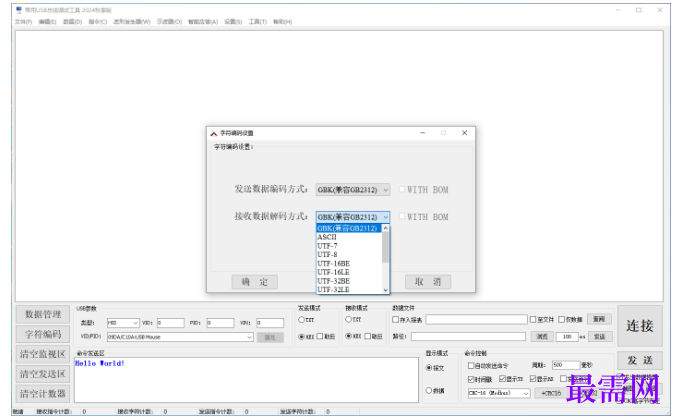Screen dimensions: 678x420
Task: Click the large 发 送 button
Action: coord(640,360)
